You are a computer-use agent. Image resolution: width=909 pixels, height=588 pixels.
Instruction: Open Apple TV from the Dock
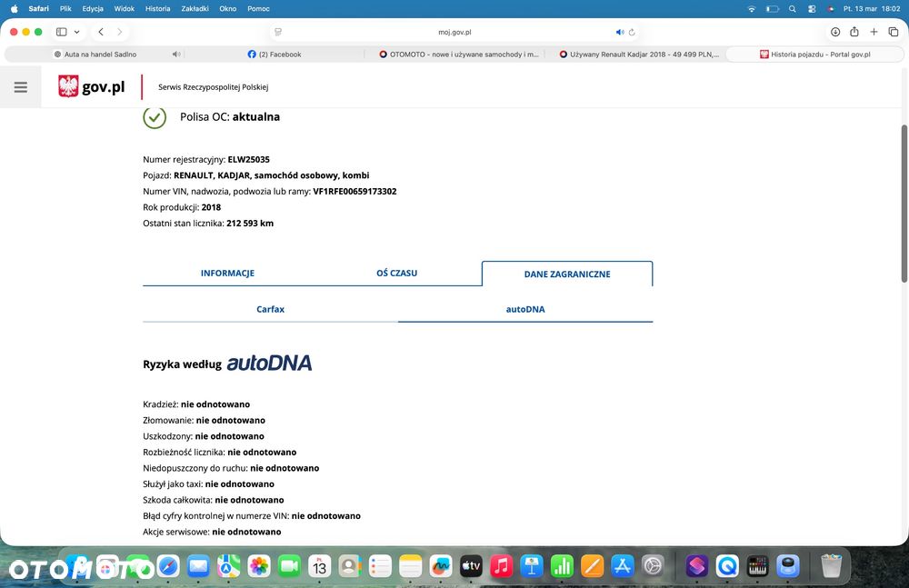[x=471, y=566]
